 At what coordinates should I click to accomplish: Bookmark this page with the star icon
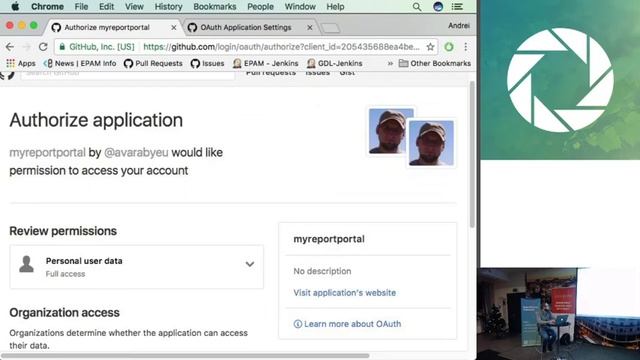click(430, 47)
